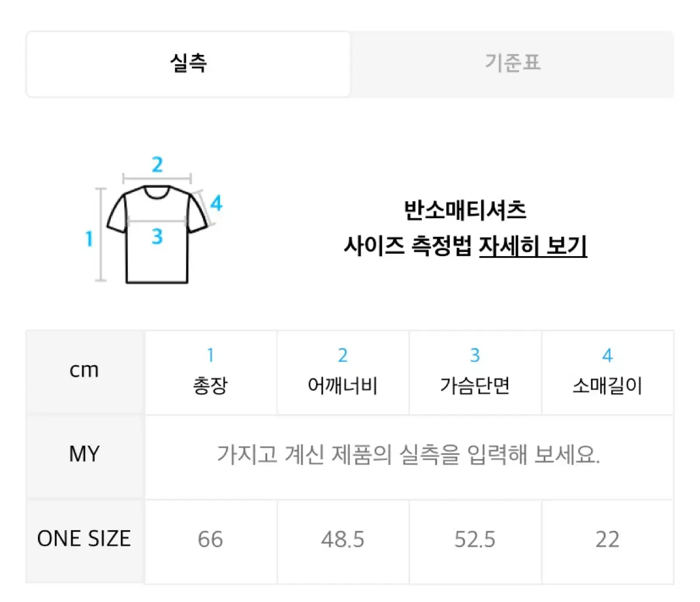Click number 4 label beside the sleeve

pyautogui.click(x=216, y=203)
